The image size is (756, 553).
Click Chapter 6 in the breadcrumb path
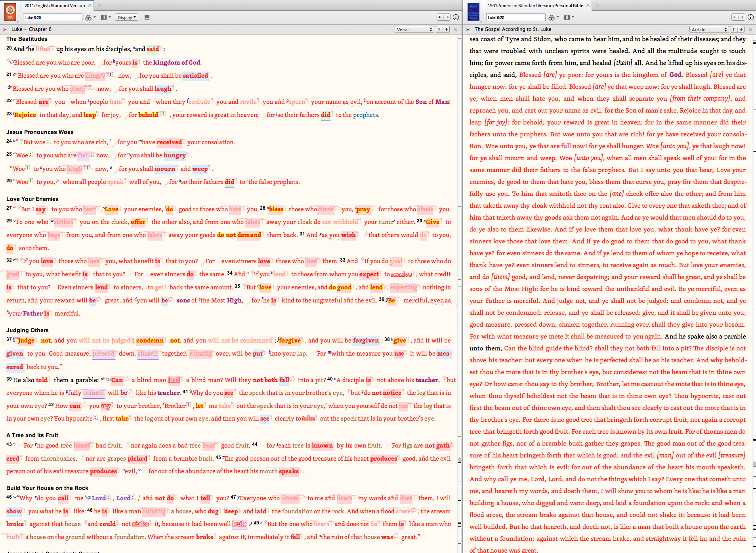pos(40,29)
